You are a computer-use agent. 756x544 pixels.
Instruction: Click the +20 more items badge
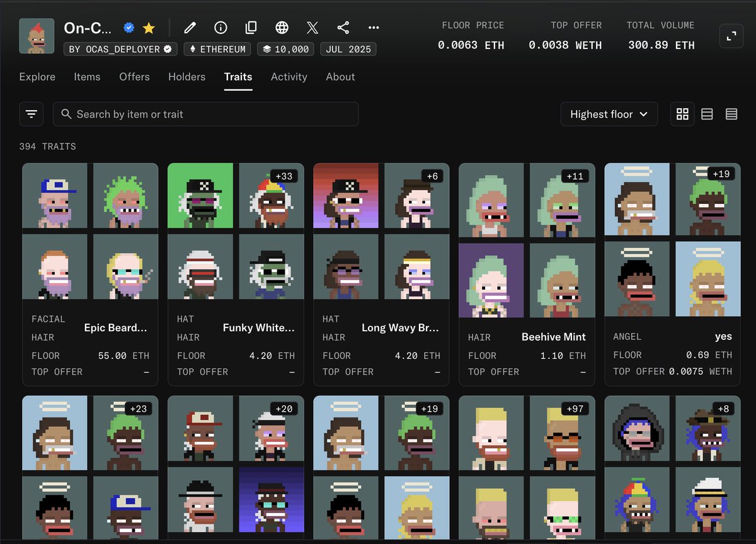point(284,409)
